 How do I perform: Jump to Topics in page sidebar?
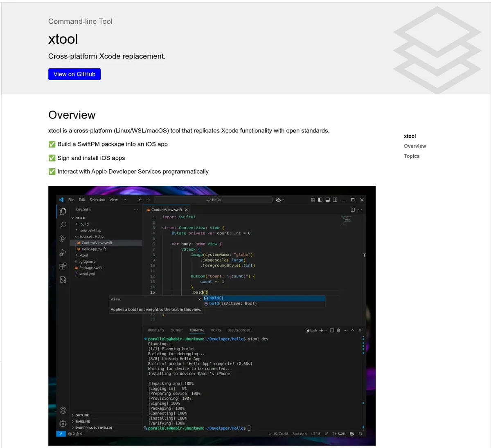[x=412, y=156]
